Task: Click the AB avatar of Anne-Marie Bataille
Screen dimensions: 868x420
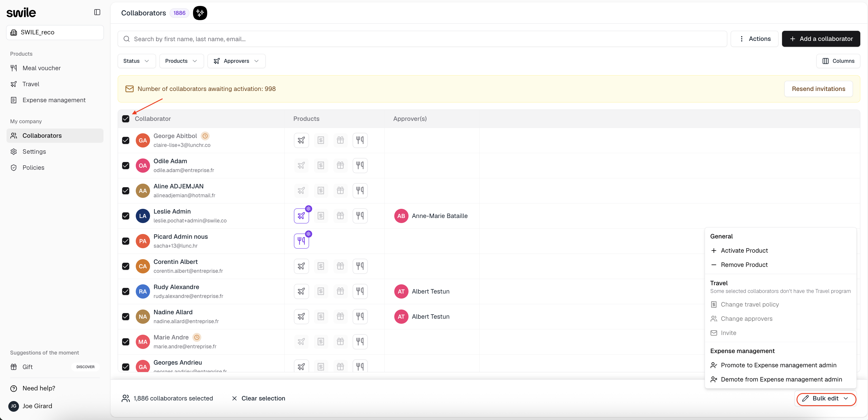Action: (401, 216)
